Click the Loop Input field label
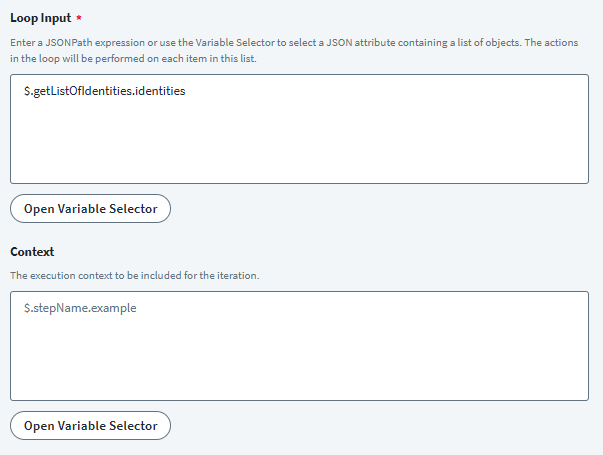 click(x=39, y=18)
